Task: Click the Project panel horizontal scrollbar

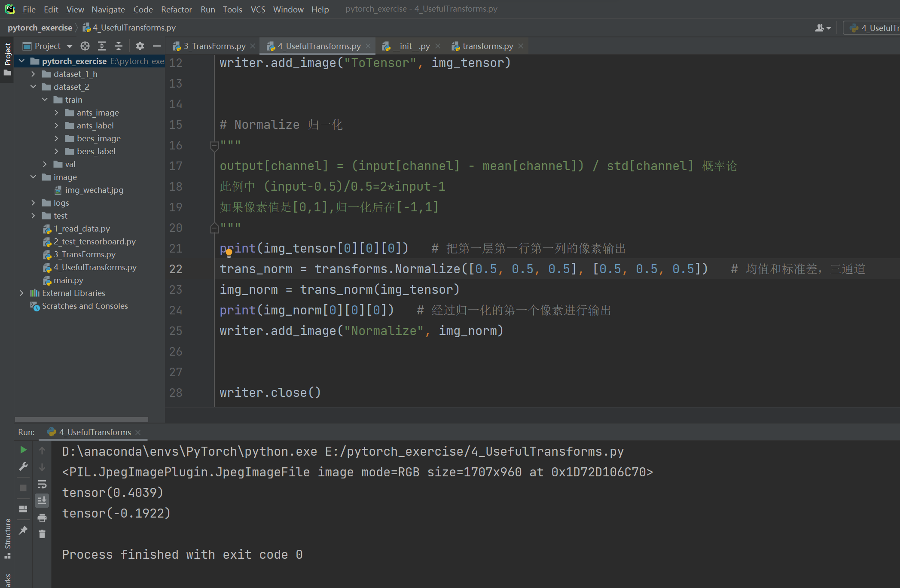Action: coord(82,419)
